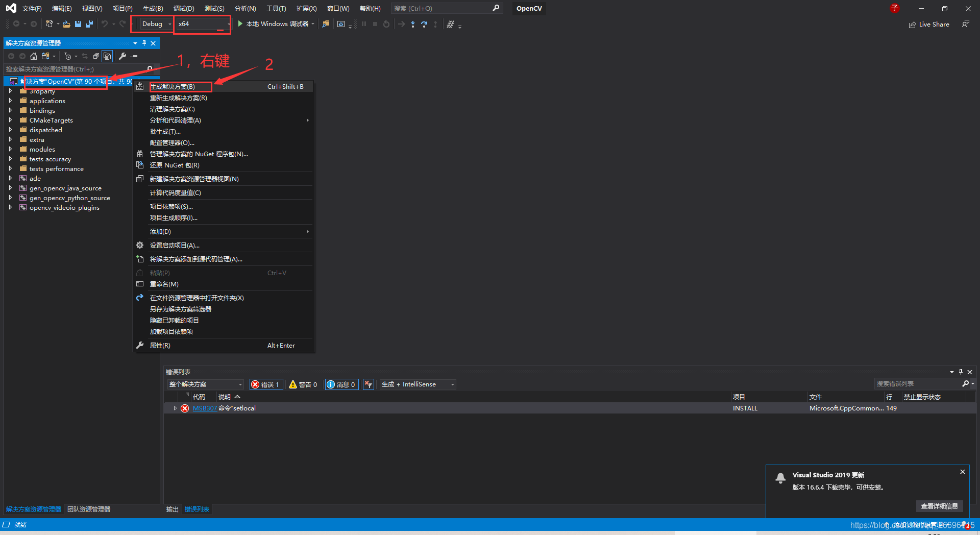Toggle the error list build filter funnel

point(369,384)
